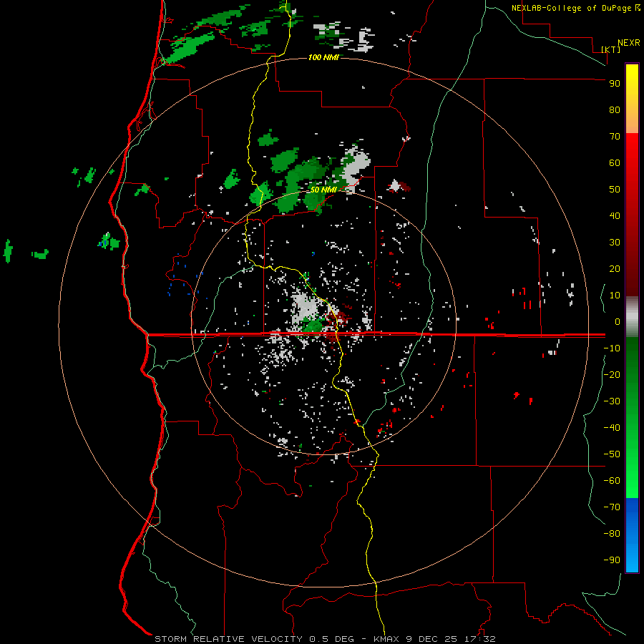Click the -80 value on velocity scale

[612, 534]
